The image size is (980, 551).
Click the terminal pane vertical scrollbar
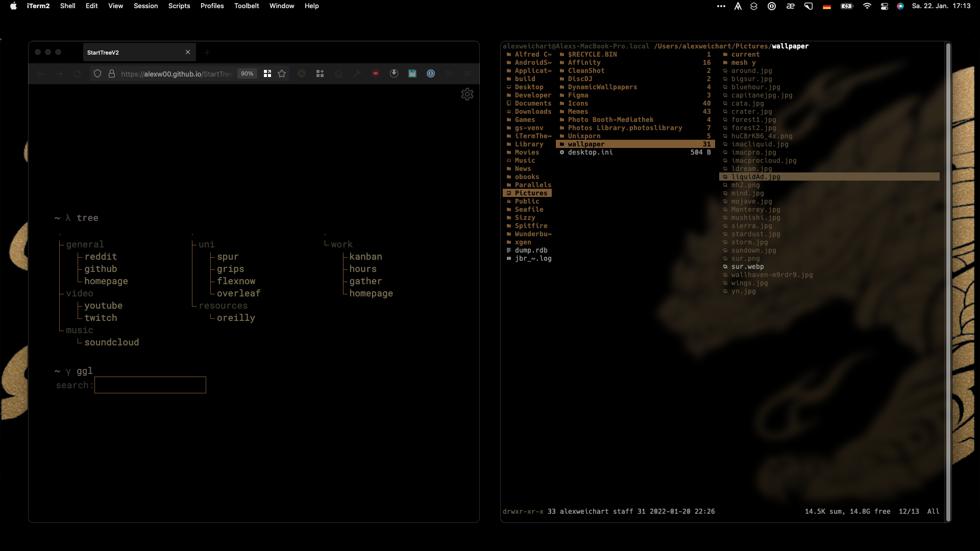(948, 281)
